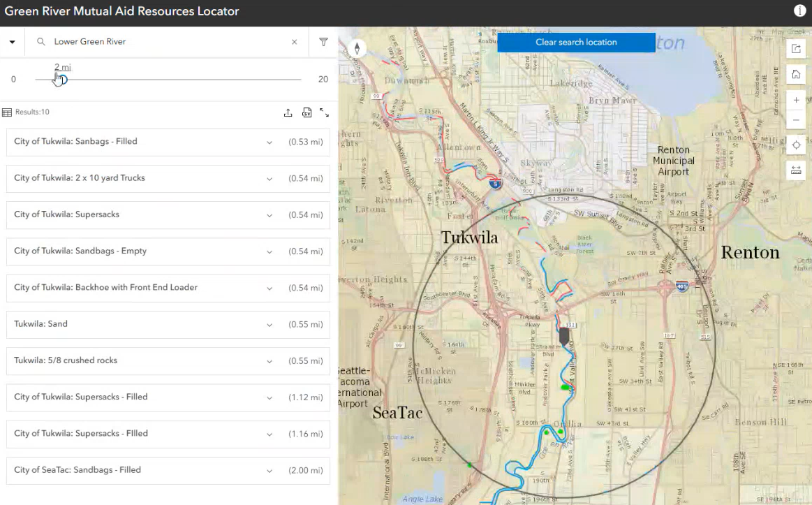Click the share icon at map top right

tap(796, 48)
